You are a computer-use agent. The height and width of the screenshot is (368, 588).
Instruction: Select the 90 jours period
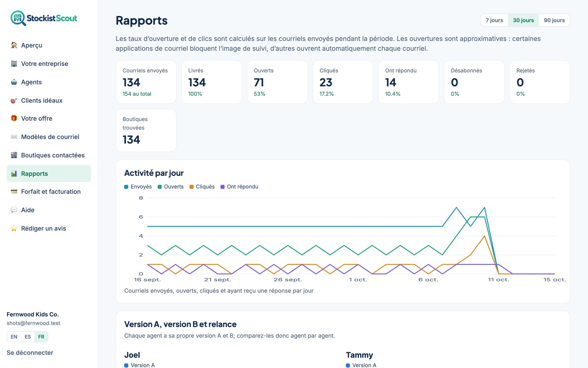pos(554,20)
